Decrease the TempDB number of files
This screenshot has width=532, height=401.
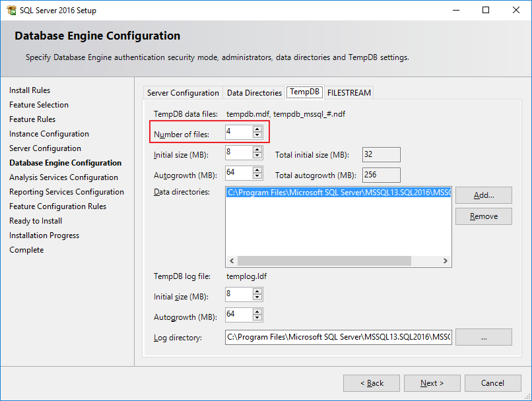(x=257, y=135)
